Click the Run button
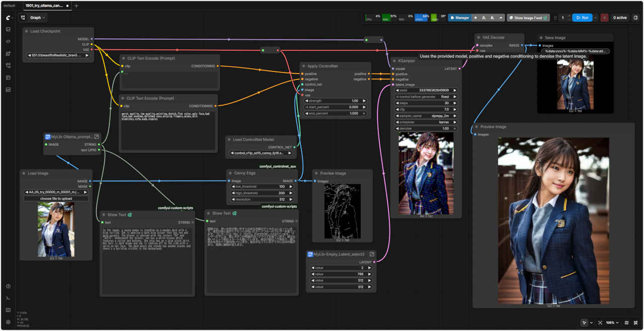 (x=582, y=18)
